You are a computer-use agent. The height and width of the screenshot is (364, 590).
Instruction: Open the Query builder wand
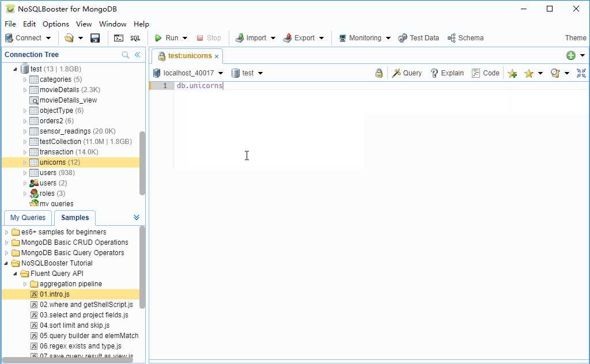tap(407, 73)
